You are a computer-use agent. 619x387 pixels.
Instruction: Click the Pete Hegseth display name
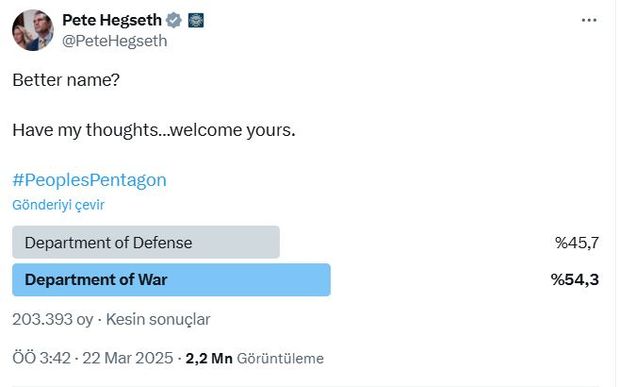tap(112, 20)
